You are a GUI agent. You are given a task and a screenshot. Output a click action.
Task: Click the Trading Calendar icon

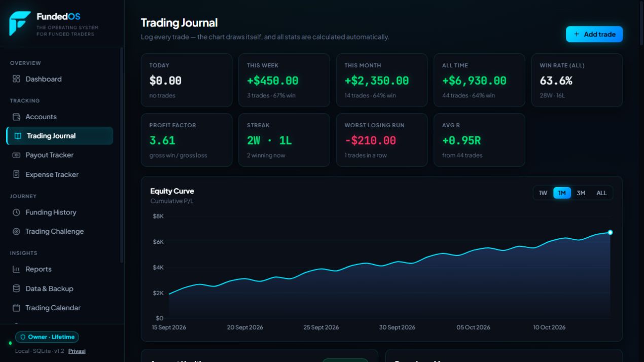16,308
